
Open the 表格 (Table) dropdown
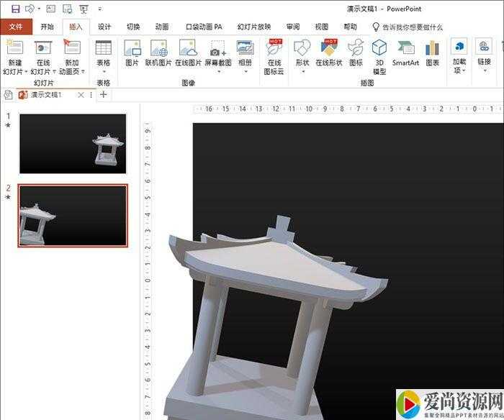(x=103, y=68)
